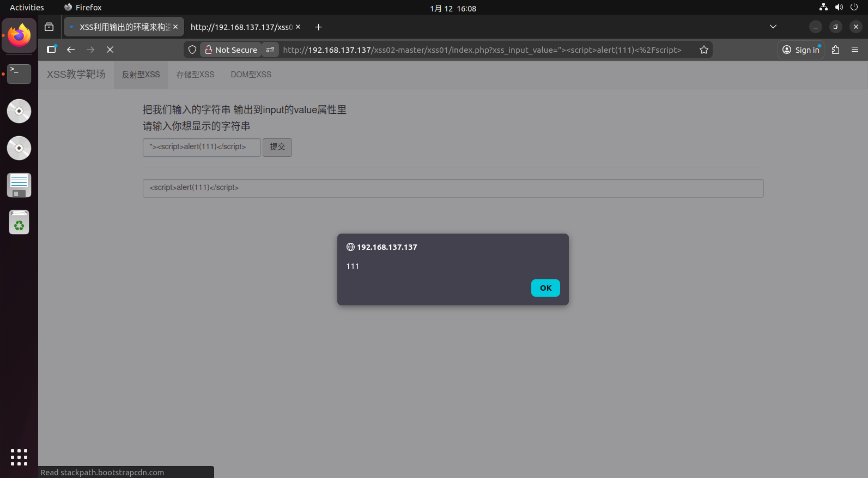Click the output field showing <script>alert(111)</script>
Image resolution: width=868 pixels, height=478 pixels.
(453, 188)
